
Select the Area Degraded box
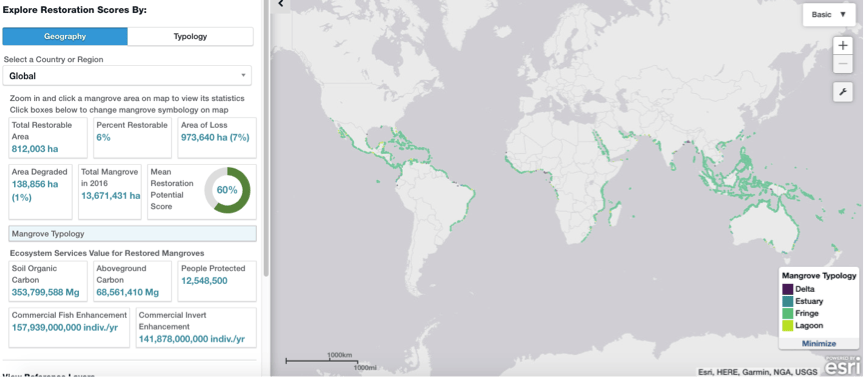point(40,191)
